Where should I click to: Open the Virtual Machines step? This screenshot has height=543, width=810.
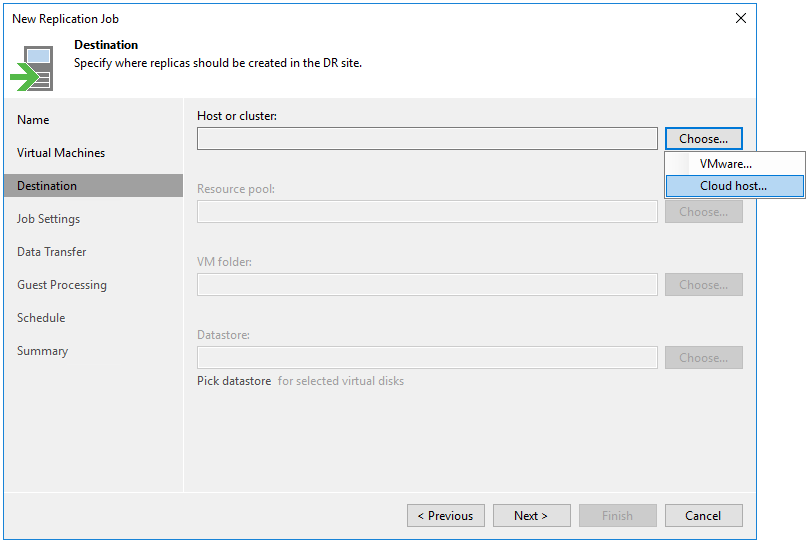(x=61, y=153)
